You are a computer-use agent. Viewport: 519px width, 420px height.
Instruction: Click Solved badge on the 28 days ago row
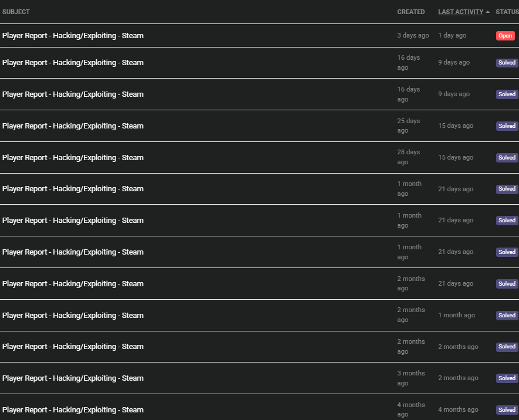click(507, 158)
